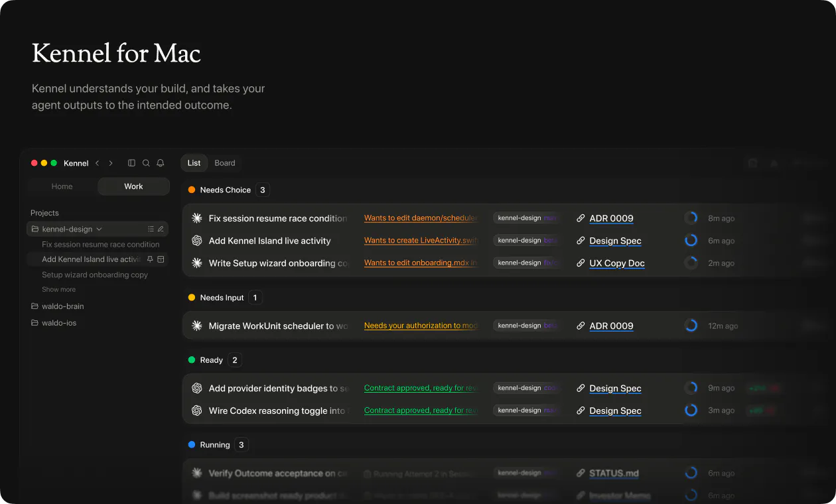Click the link icon beside UX Copy Doc
Image resolution: width=836 pixels, height=504 pixels.
click(x=581, y=263)
